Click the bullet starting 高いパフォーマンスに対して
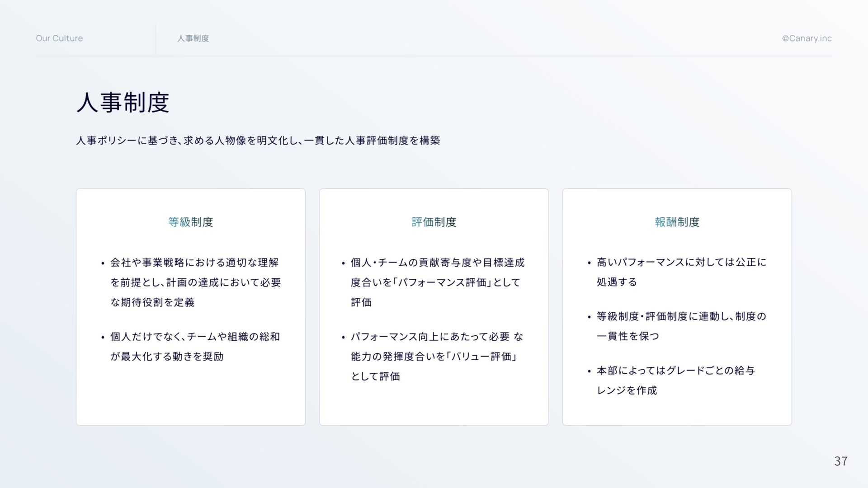 tap(681, 262)
